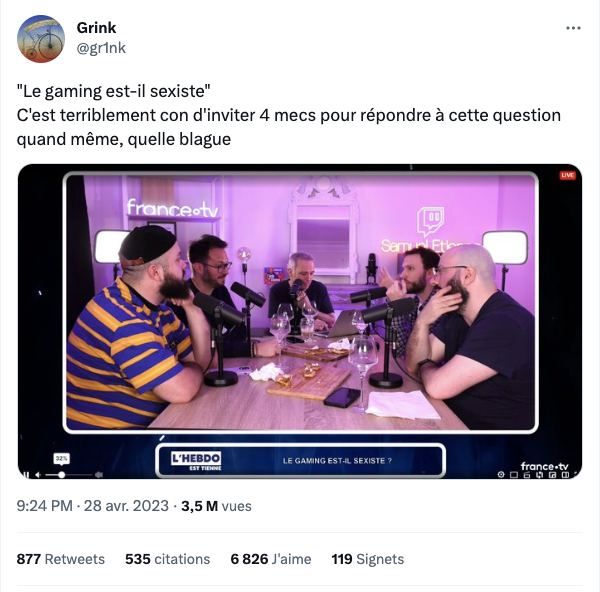Pause the video with the pause button
600x592 pixels.
[x=26, y=475]
